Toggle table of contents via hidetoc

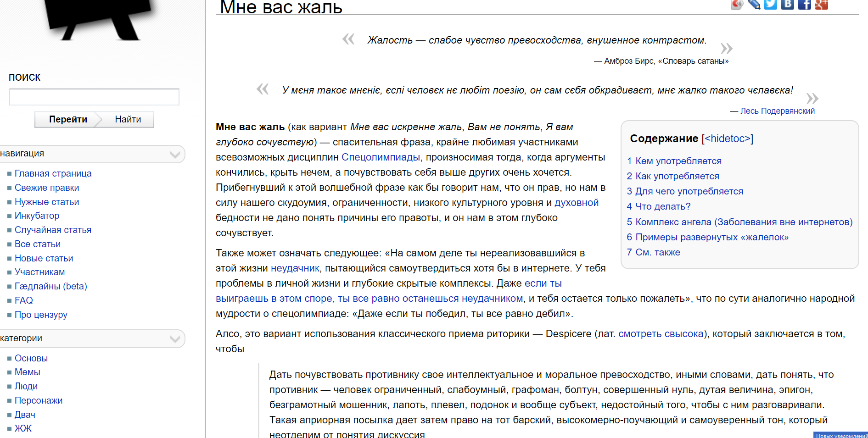coord(728,139)
